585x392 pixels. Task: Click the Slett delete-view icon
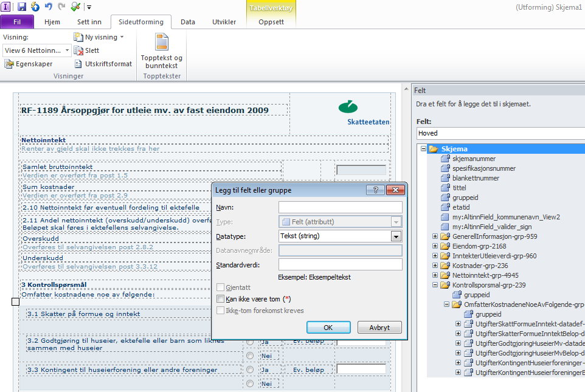[78, 50]
